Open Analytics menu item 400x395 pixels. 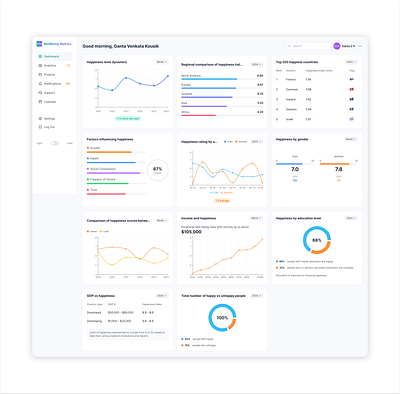[x=54, y=66]
